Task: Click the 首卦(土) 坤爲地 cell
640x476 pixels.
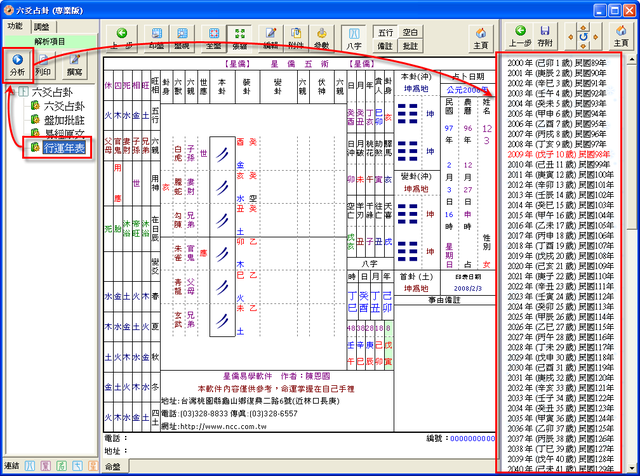Action: (416, 282)
